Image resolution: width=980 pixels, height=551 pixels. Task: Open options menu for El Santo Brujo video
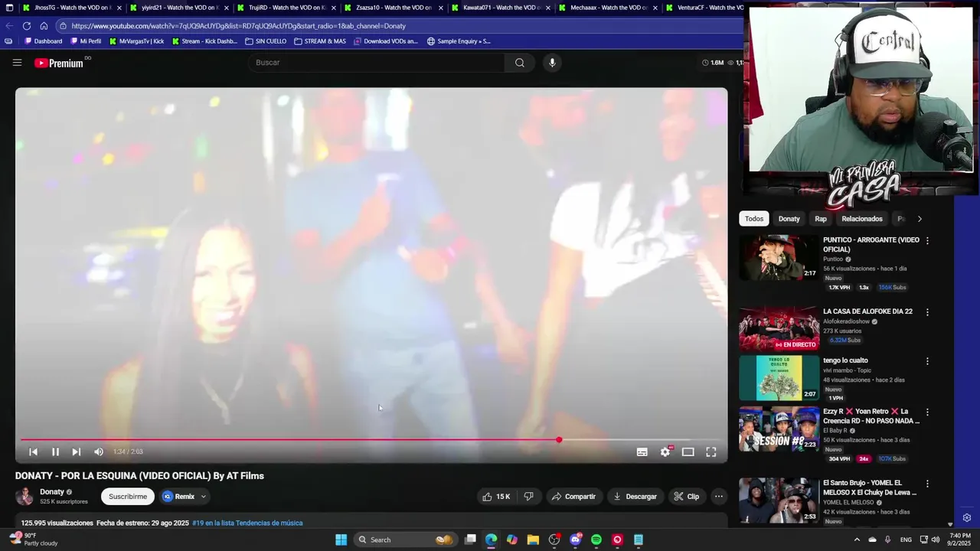[x=927, y=484]
